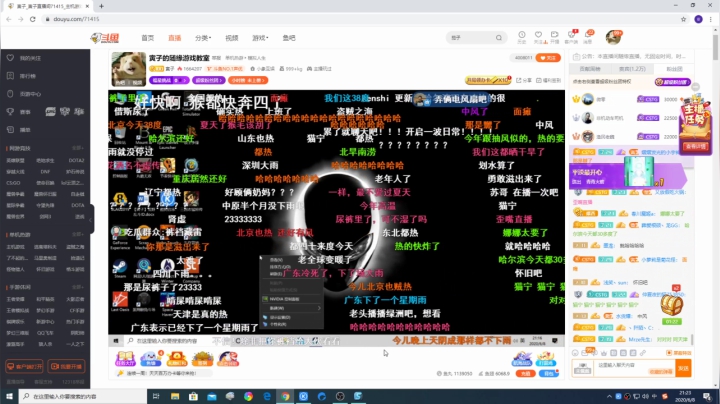The height and width of the screenshot is (404, 720).
Task: Click the orange client-open button at sidebar bottom
Action: click(24, 366)
